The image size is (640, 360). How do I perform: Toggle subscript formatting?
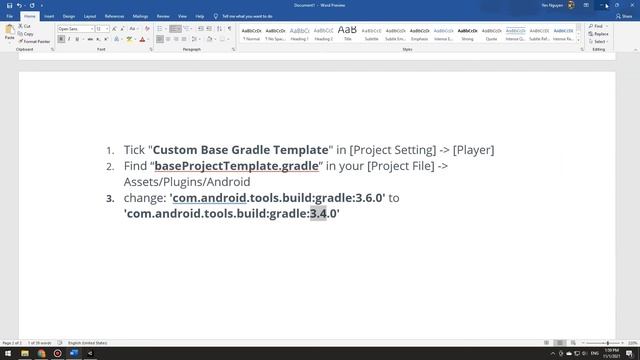click(98, 39)
